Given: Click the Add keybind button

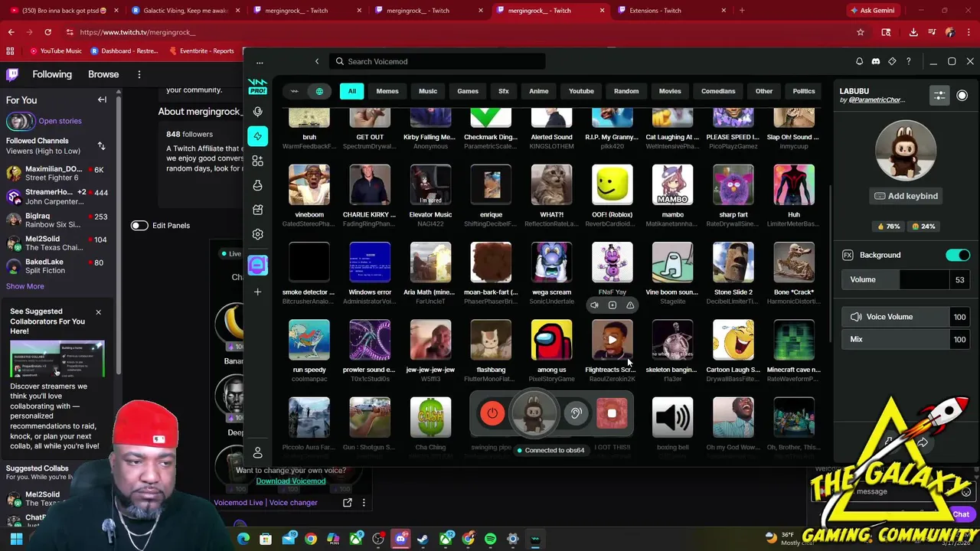Looking at the screenshot, I should [x=906, y=196].
